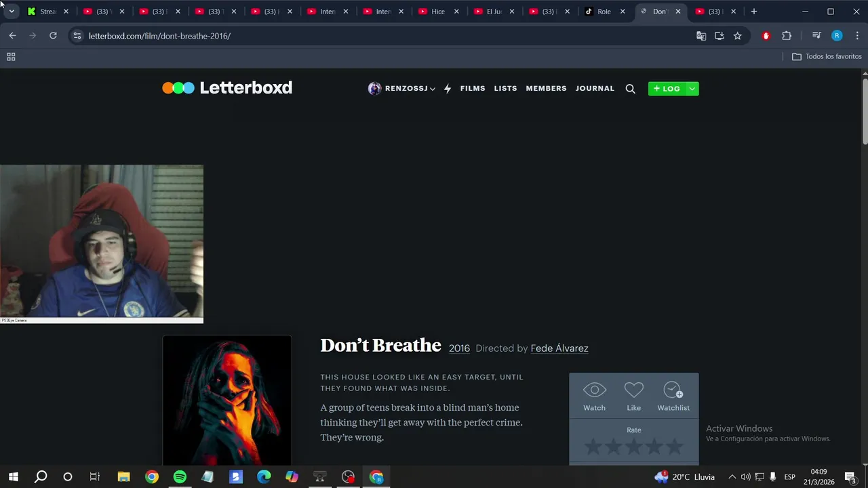Open the RENZOSSJ profile avatar

(x=374, y=89)
